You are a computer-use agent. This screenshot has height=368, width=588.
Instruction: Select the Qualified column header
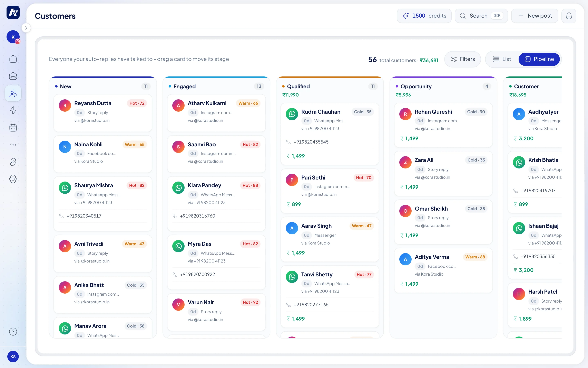[x=298, y=86]
